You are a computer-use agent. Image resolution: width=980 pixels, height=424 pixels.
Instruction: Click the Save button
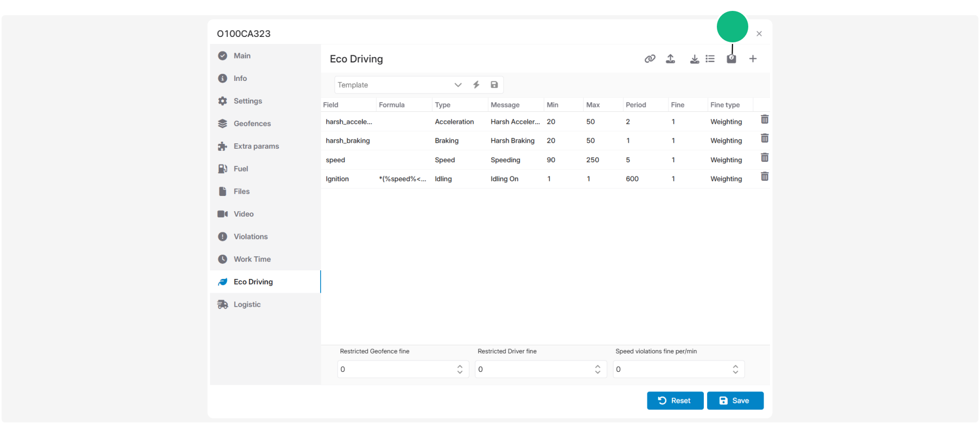pos(735,401)
